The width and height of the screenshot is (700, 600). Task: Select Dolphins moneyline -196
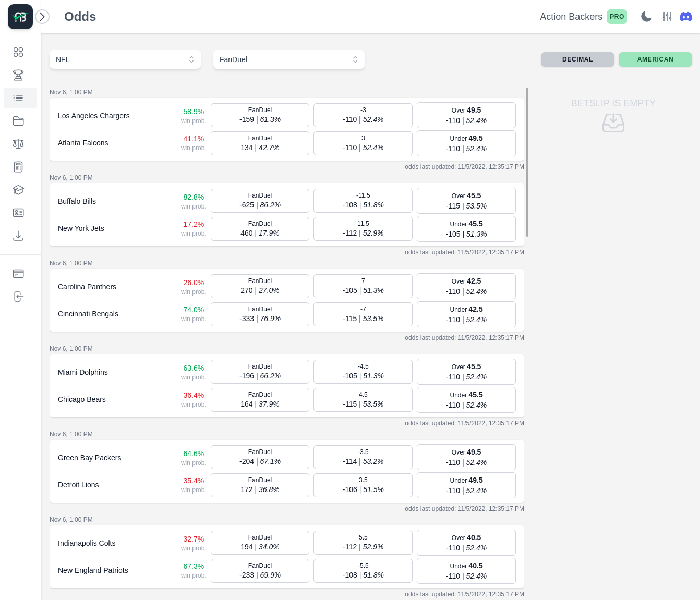point(260,372)
